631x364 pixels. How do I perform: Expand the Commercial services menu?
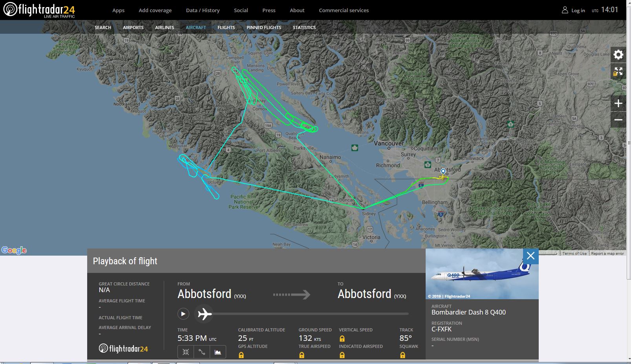(x=344, y=11)
